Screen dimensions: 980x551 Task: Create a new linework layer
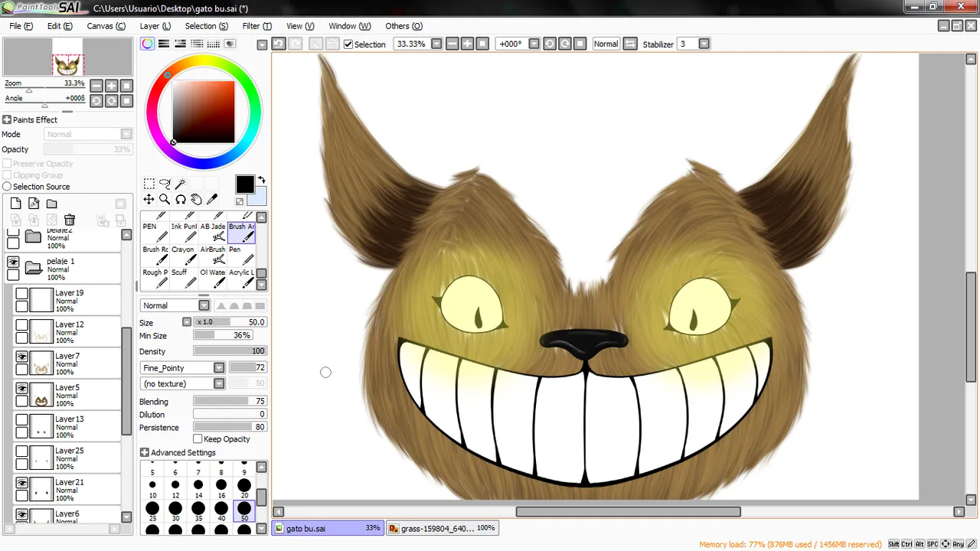[34, 204]
